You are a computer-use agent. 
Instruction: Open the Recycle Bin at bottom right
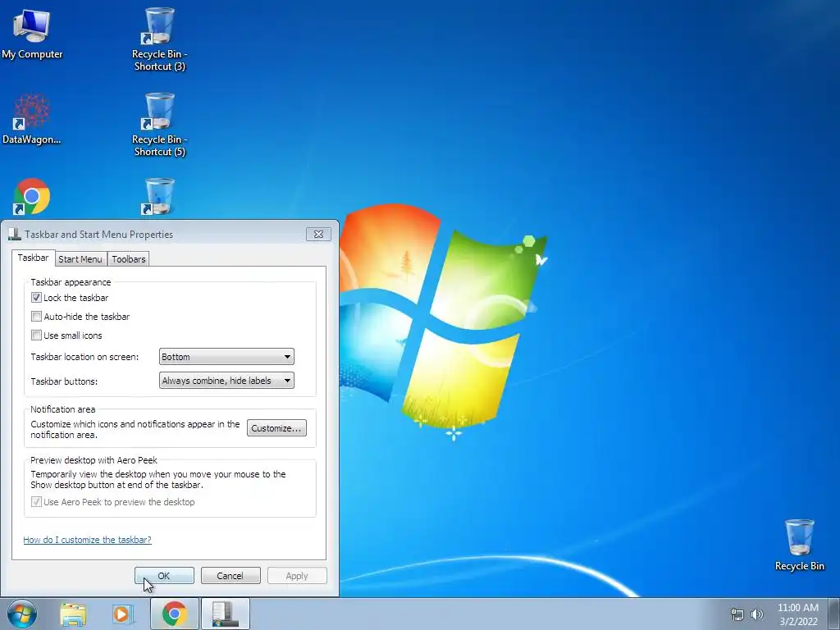point(799,545)
